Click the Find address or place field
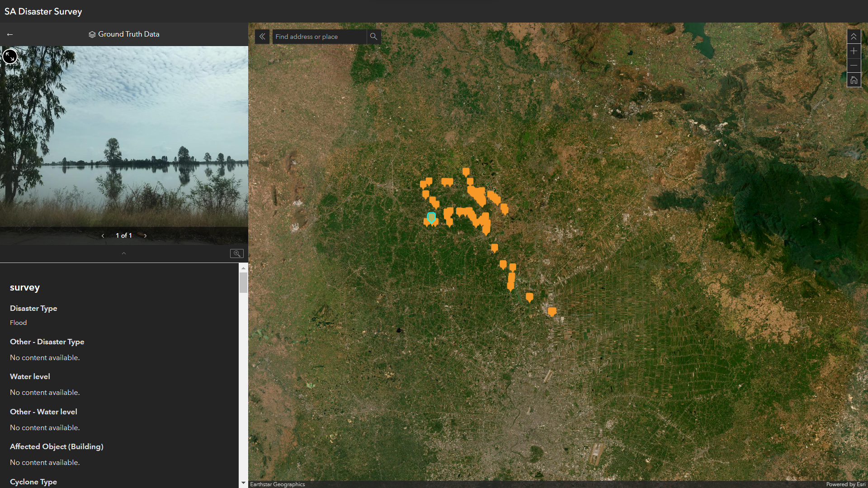 [319, 37]
